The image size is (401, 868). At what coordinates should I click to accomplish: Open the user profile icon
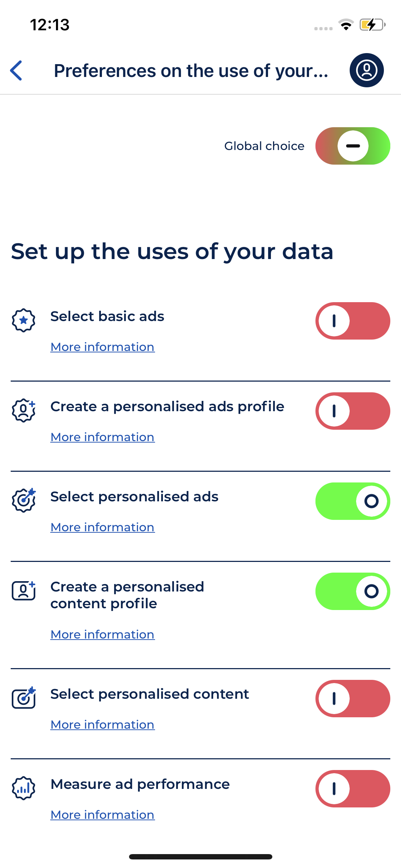(x=366, y=70)
